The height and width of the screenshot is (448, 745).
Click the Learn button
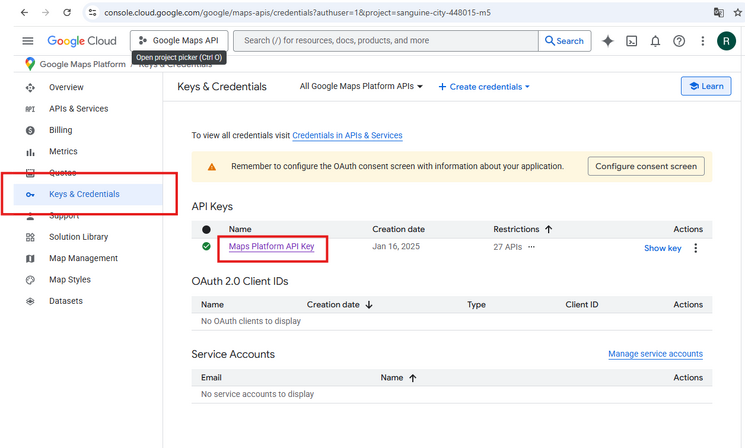tap(706, 86)
